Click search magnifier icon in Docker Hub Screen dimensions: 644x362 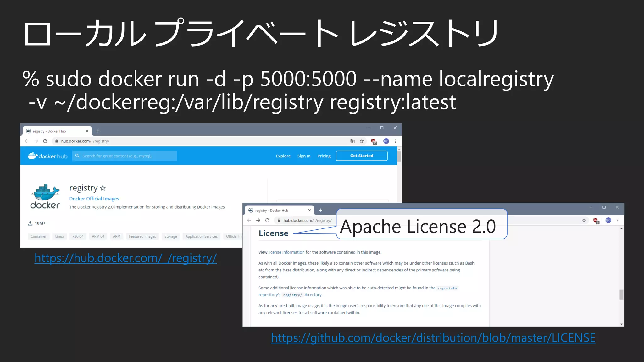pos(77,156)
